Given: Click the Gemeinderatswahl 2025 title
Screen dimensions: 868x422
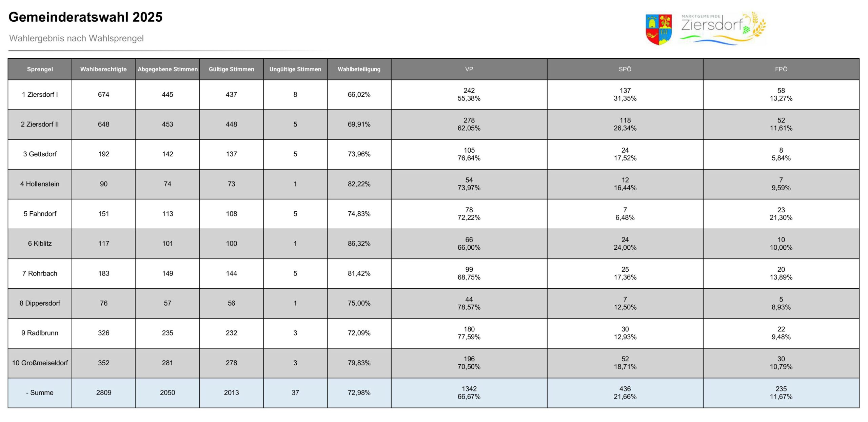Looking at the screenshot, I should pyautogui.click(x=85, y=17).
